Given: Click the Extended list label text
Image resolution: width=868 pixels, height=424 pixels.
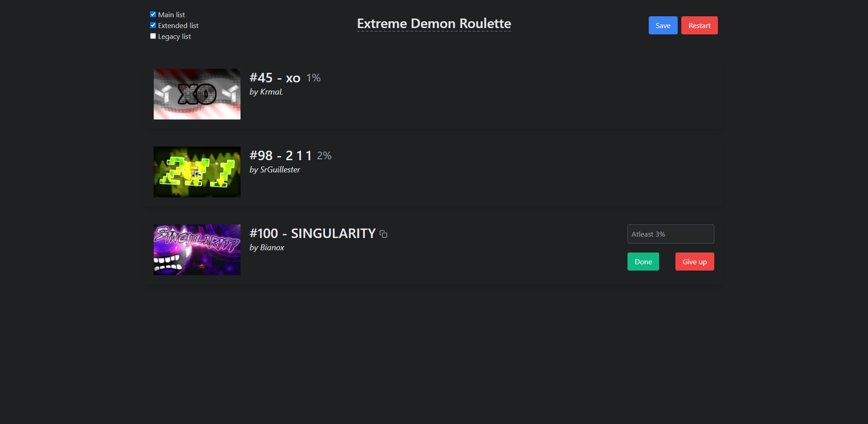Looking at the screenshot, I should click(x=178, y=25).
